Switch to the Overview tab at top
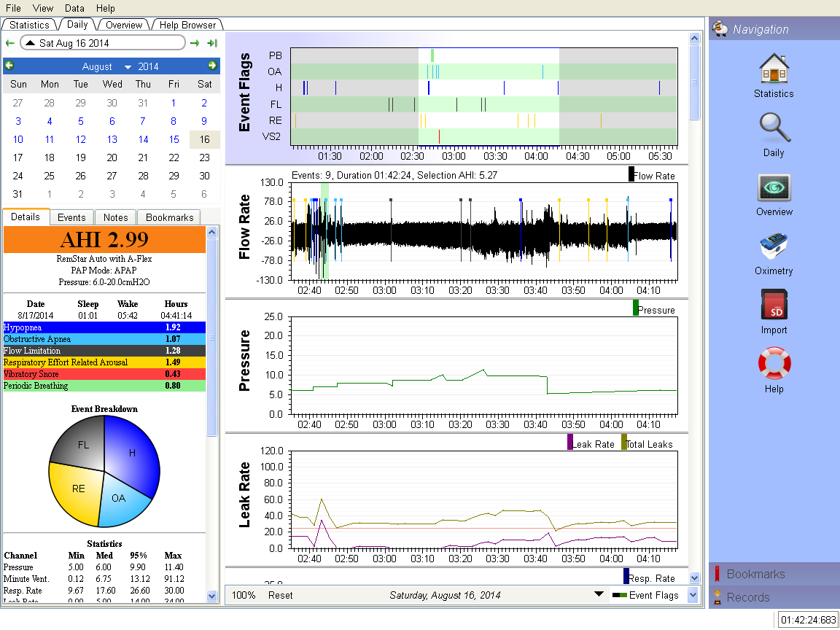 point(124,25)
